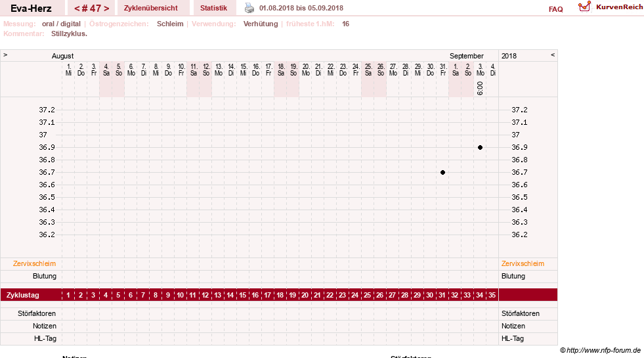Select cycle day 21 in Zyklustag row
The width and height of the screenshot is (644, 358).
pos(317,295)
